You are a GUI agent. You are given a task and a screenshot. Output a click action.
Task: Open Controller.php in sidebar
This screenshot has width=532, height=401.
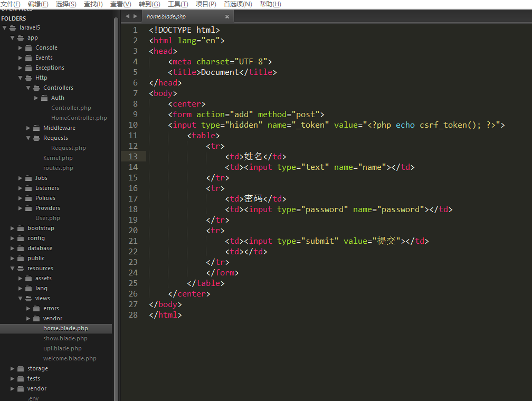(71, 108)
